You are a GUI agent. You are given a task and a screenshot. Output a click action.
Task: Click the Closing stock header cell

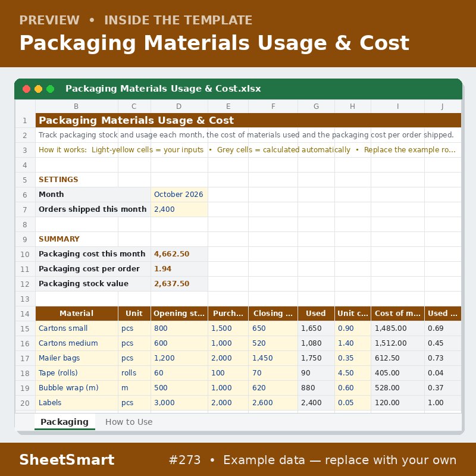(x=273, y=314)
